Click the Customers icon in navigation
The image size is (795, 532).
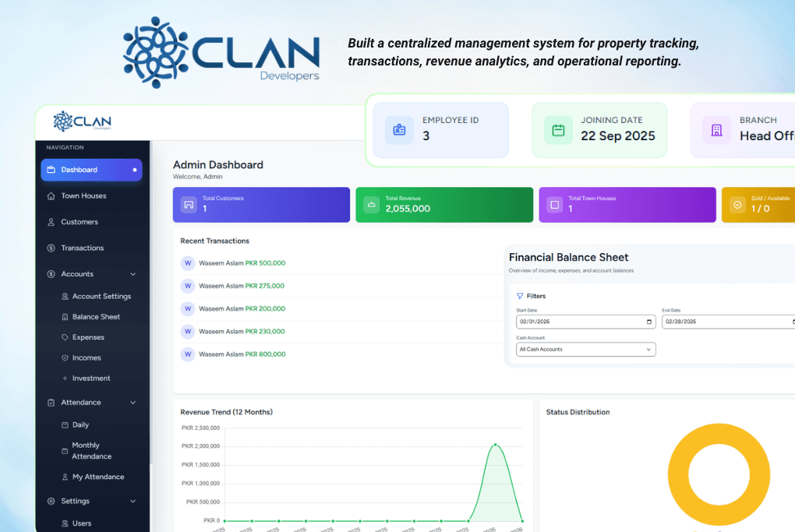click(x=51, y=221)
